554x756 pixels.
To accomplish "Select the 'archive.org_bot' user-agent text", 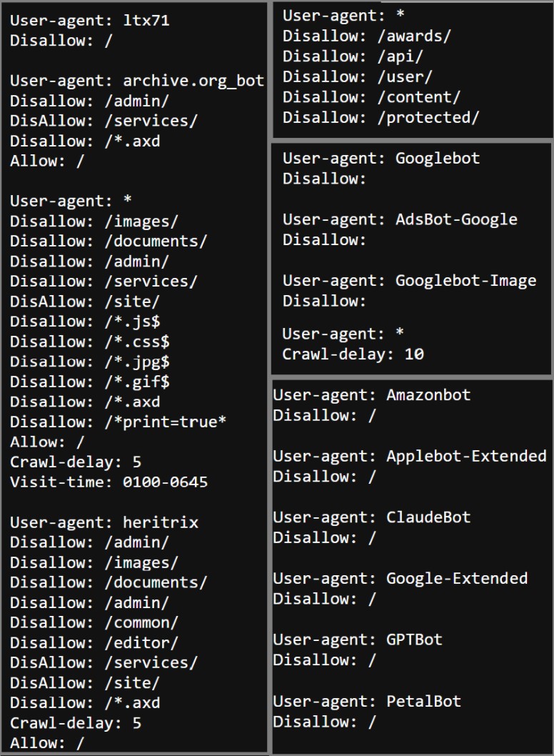I will [193, 81].
